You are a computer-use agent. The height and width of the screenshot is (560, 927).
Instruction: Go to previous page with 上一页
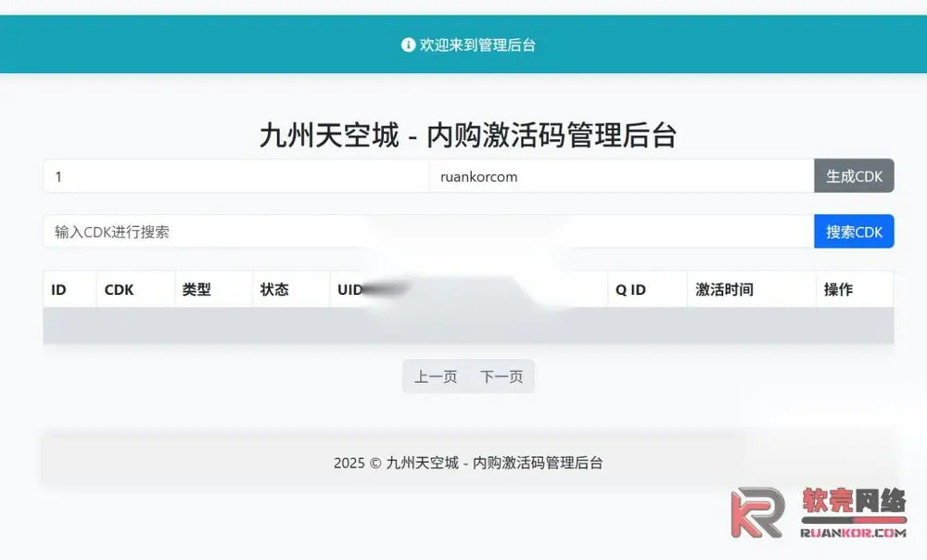(x=436, y=376)
